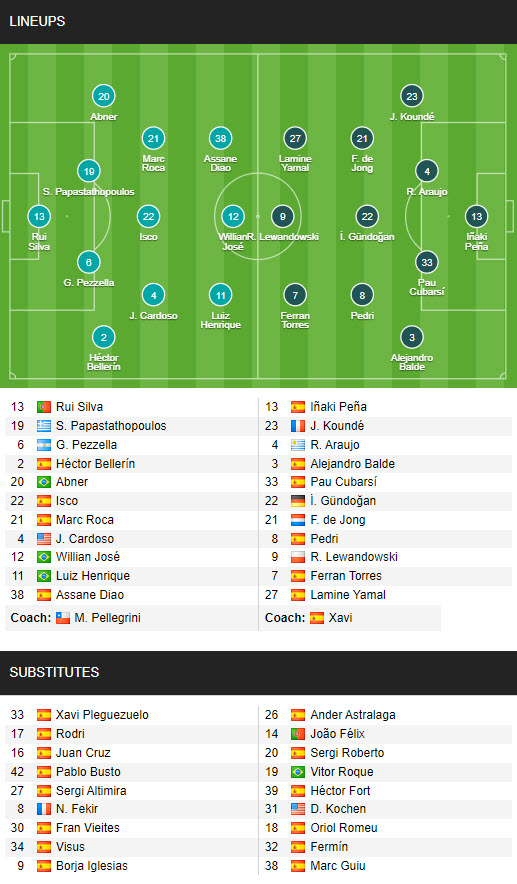Click the Greek flag next to Papastathopoulos
The image size is (517, 884).
[x=44, y=426]
